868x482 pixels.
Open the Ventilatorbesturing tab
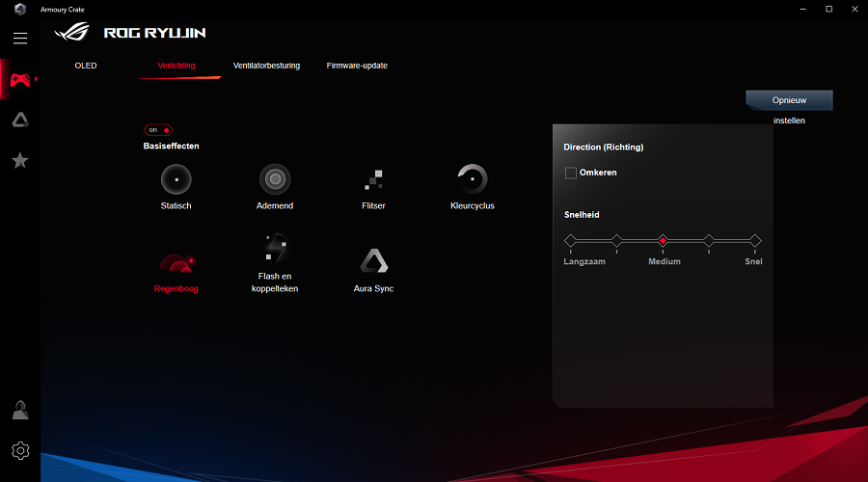point(266,66)
